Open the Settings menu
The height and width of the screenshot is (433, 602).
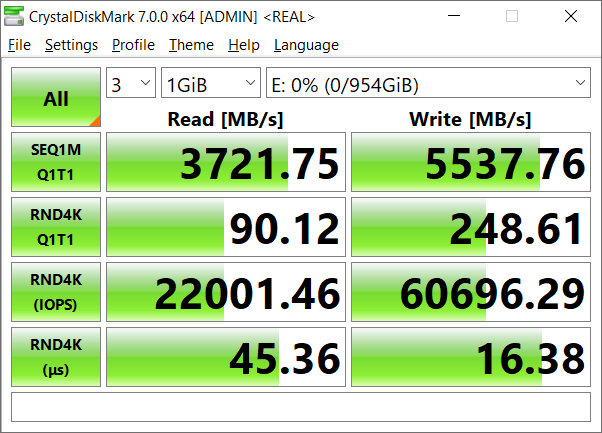coord(71,45)
